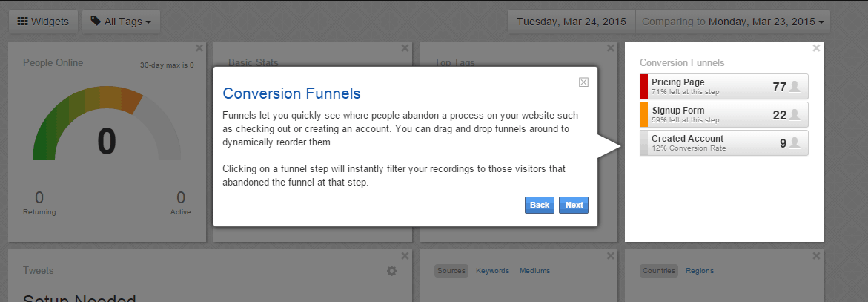Close the Sources widget
The width and height of the screenshot is (868, 302).
tap(610, 256)
